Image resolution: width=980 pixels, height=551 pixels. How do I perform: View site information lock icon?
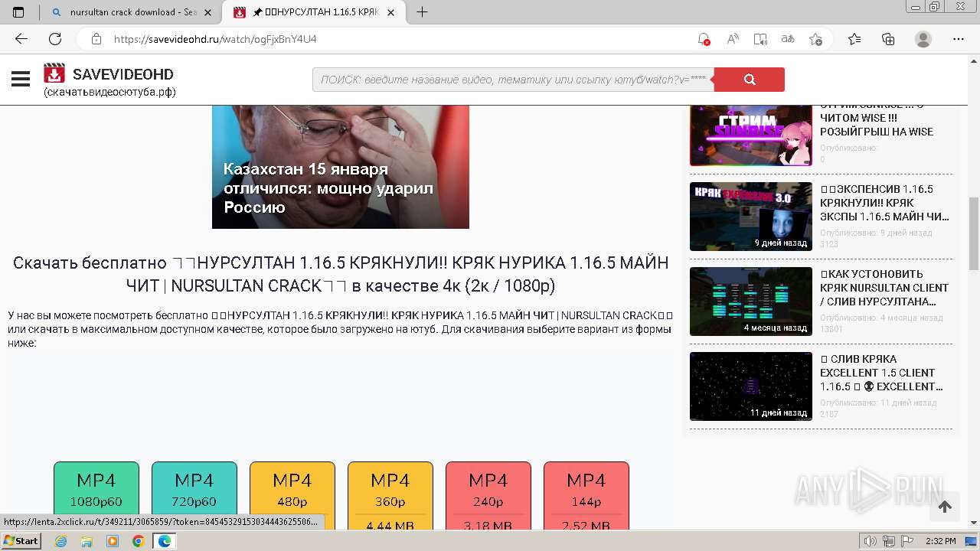click(x=96, y=39)
